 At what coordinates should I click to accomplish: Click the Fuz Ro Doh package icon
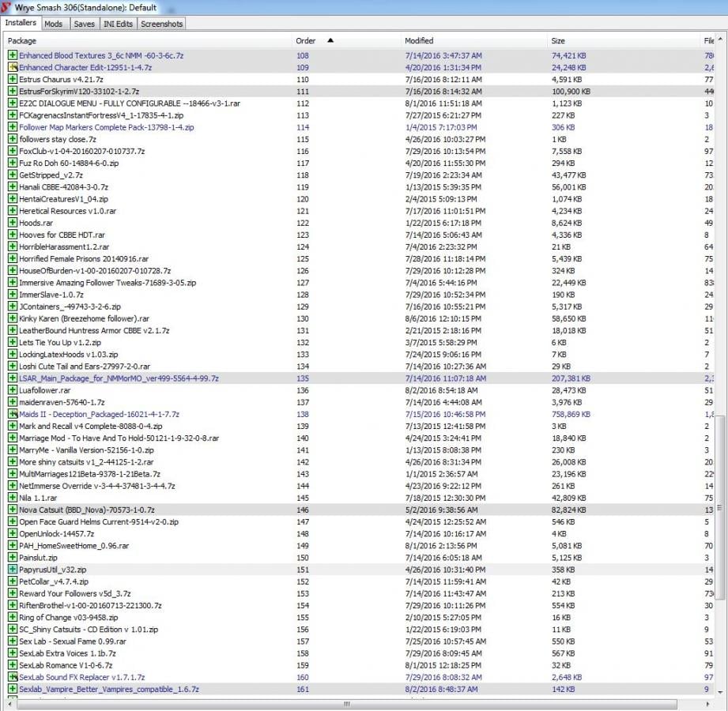[13, 163]
